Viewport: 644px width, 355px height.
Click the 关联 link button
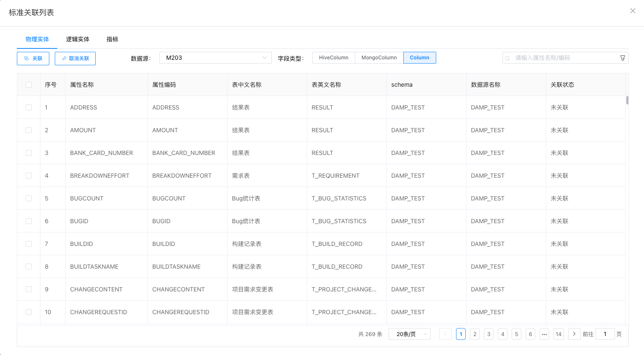point(33,59)
